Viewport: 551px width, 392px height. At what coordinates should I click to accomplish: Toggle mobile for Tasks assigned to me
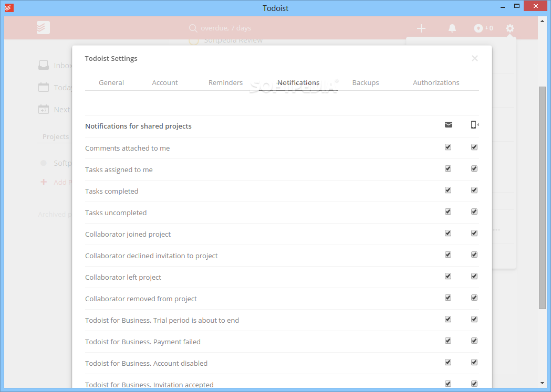click(474, 168)
